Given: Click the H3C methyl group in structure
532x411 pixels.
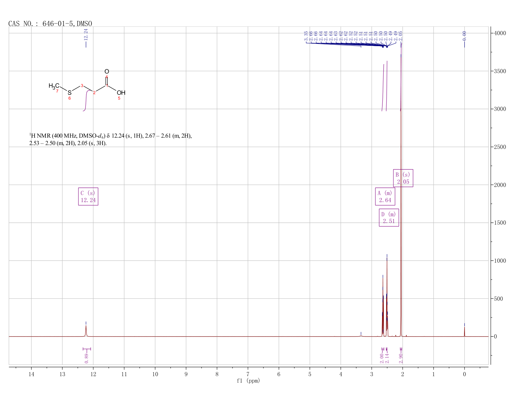Looking at the screenshot, I should click(x=54, y=86).
